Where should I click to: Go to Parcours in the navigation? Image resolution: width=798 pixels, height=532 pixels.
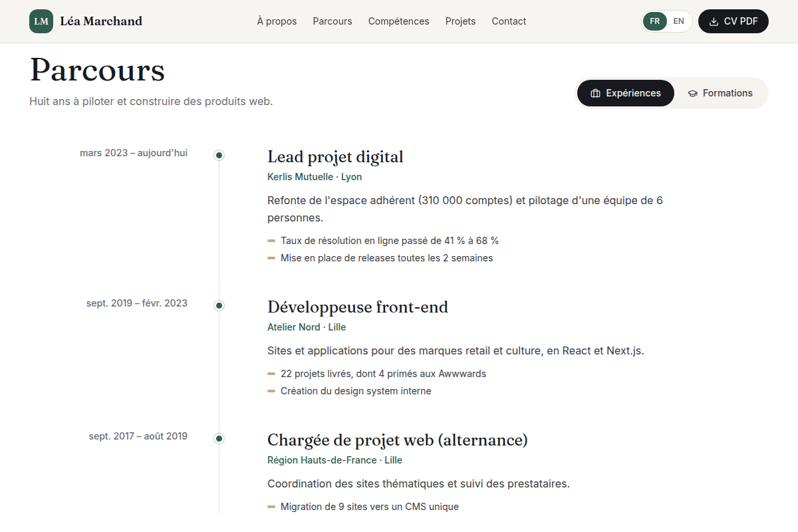[332, 21]
